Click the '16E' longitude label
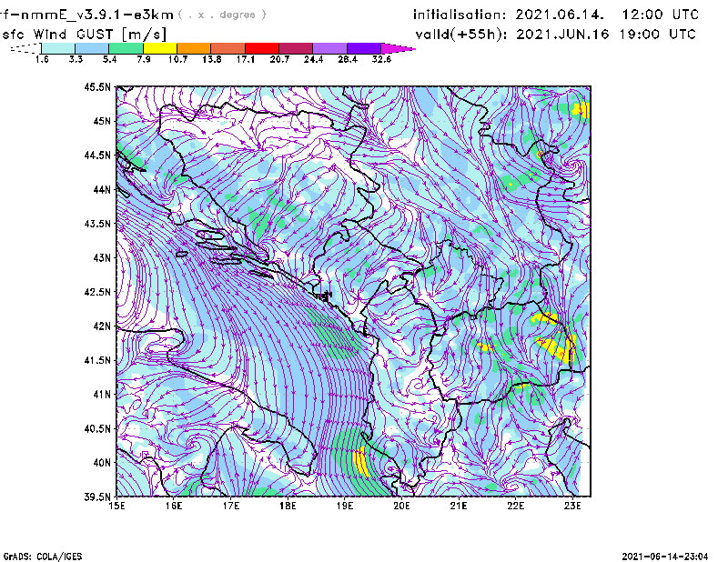 174,506
